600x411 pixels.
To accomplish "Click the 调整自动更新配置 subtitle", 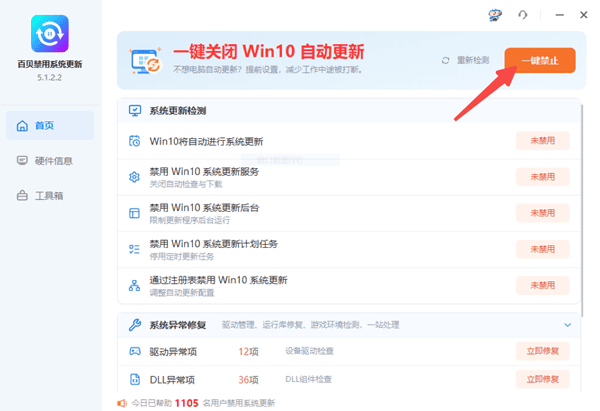I will [182, 293].
